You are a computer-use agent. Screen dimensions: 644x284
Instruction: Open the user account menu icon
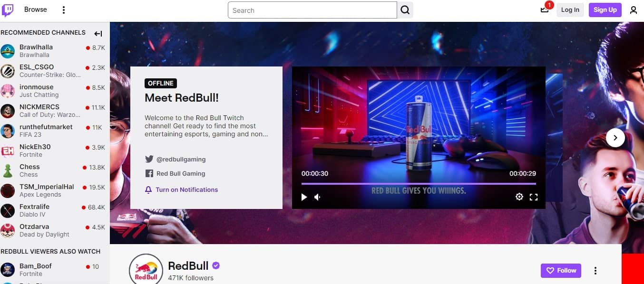(633, 10)
